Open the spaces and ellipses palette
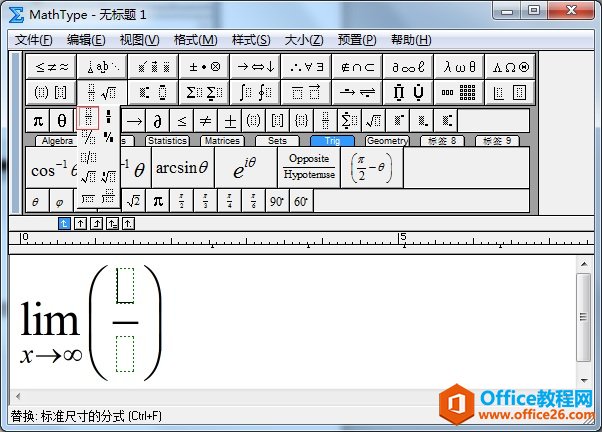The height and width of the screenshot is (432, 602). [x=102, y=67]
